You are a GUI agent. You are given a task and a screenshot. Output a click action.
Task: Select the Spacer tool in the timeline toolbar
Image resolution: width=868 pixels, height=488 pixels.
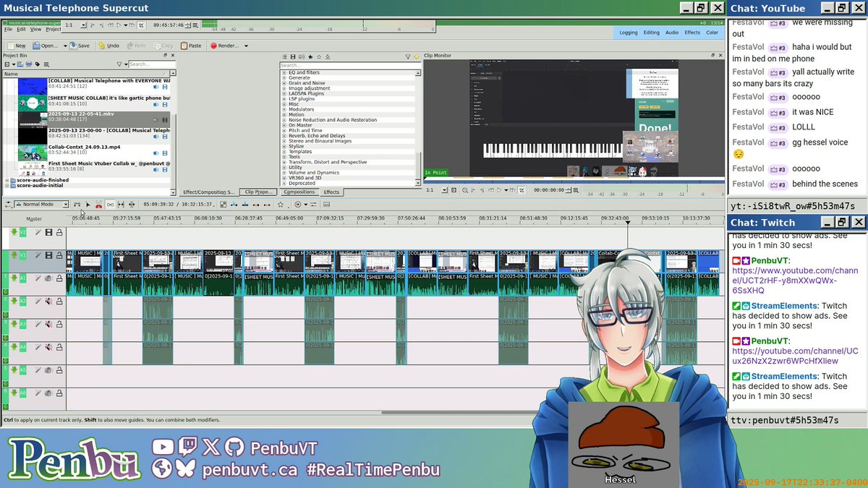111,205
